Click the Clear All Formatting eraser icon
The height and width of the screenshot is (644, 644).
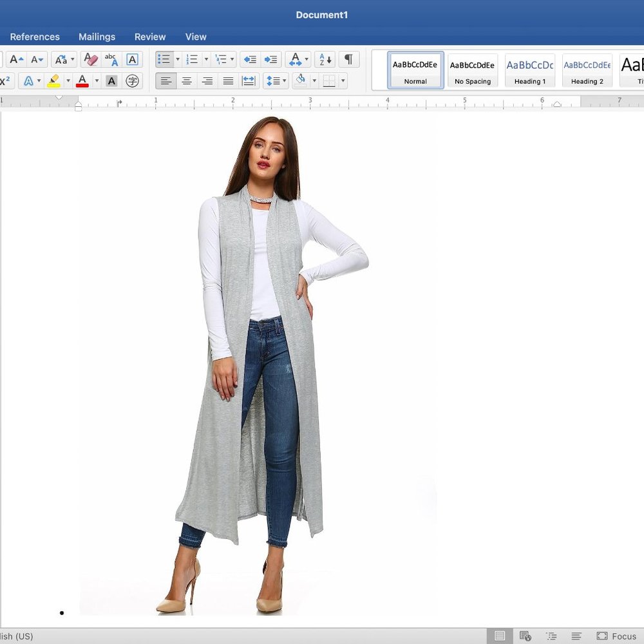[x=90, y=60]
